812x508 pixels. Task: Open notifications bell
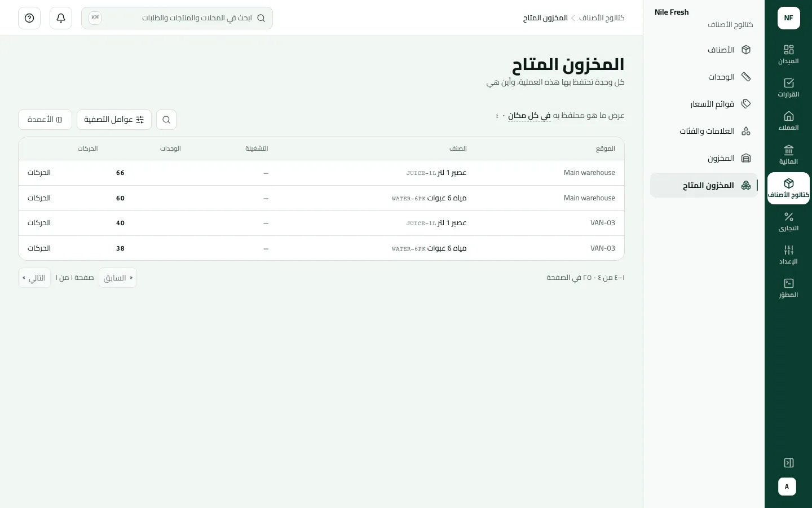click(61, 18)
